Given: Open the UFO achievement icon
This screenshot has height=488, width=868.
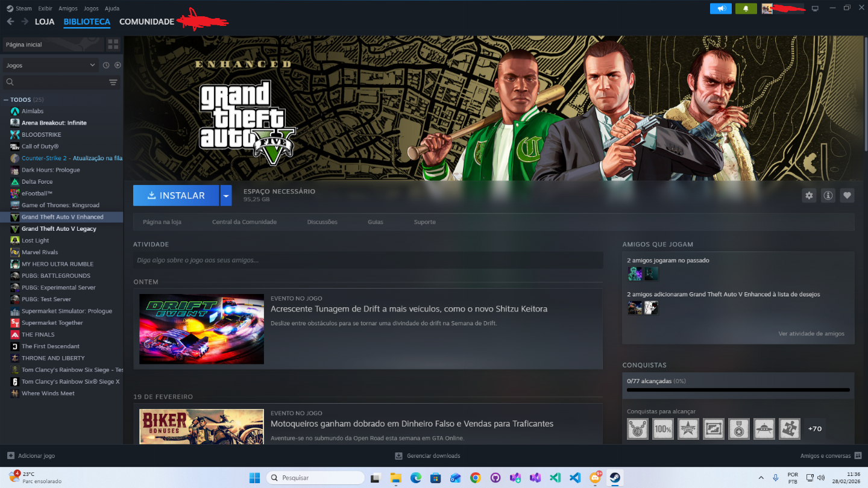Looking at the screenshot, I should [x=764, y=428].
